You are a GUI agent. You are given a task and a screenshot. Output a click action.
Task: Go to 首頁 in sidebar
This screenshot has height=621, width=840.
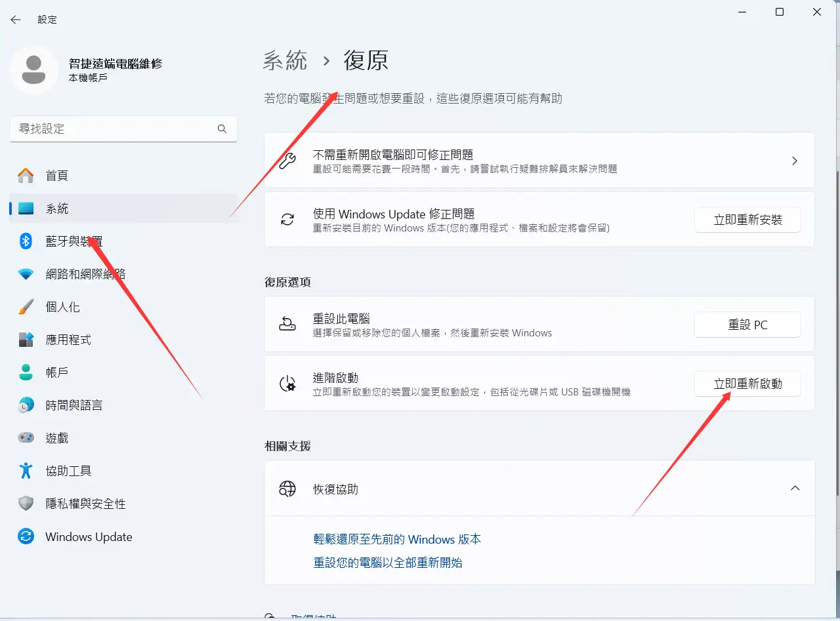[123, 176]
